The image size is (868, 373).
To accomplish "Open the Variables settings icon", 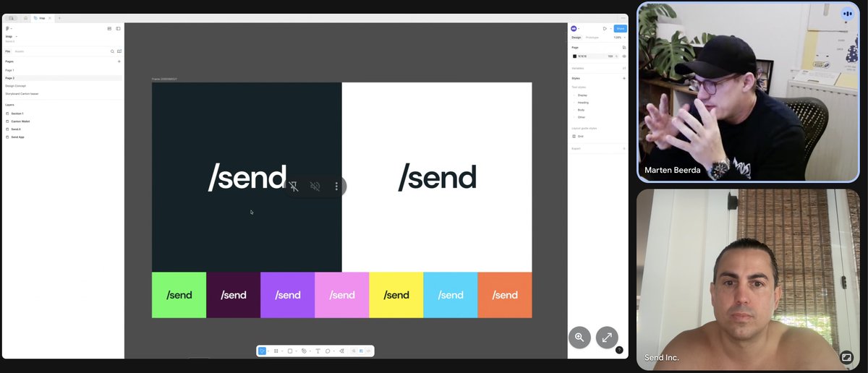I will coord(624,68).
